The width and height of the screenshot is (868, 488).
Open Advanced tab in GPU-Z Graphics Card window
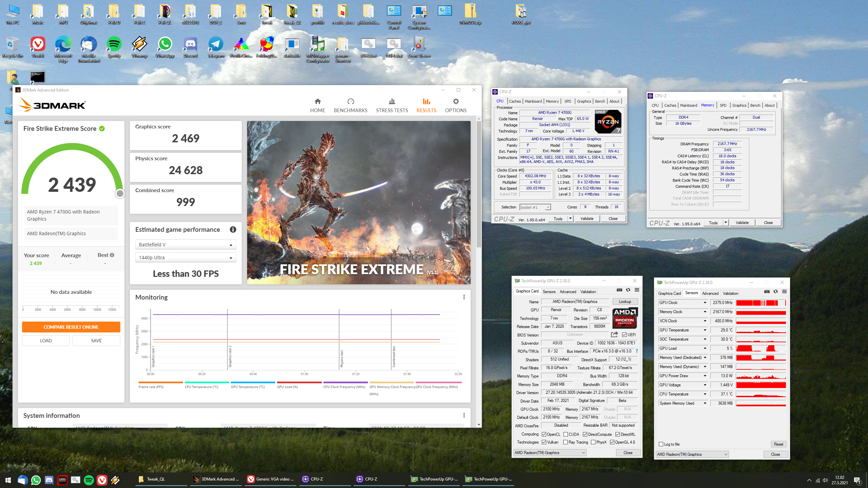point(568,291)
